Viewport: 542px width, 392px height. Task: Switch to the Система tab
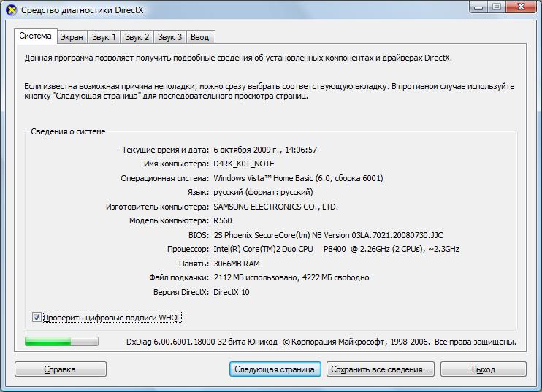pyautogui.click(x=35, y=36)
